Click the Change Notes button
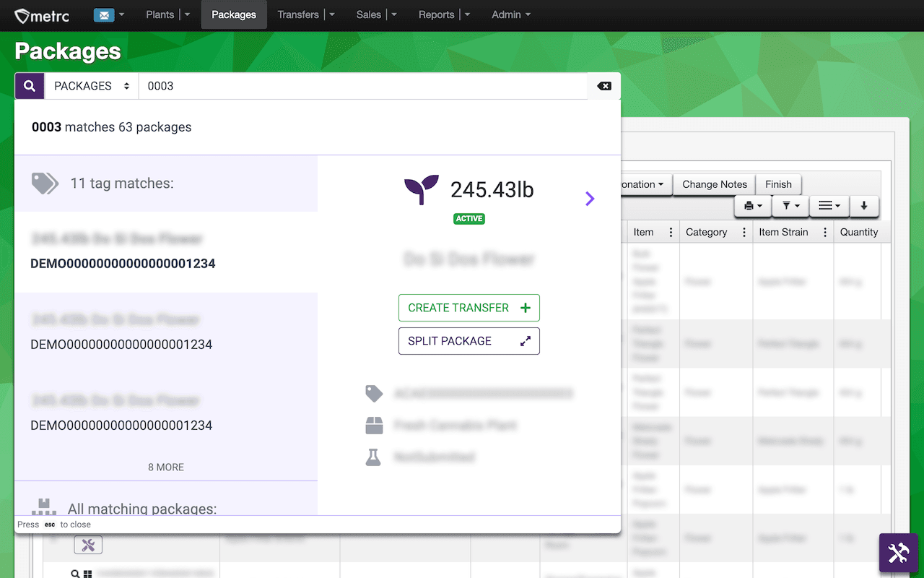The image size is (924, 578). tap(715, 184)
